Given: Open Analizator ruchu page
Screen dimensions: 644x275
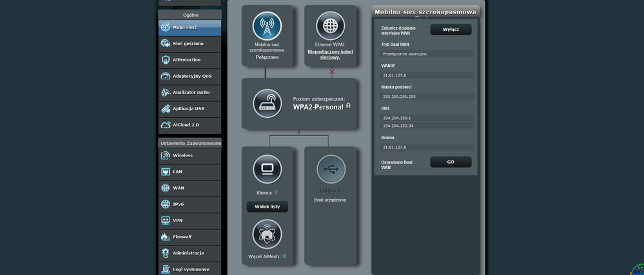Looking at the screenshot, I should coord(190,92).
